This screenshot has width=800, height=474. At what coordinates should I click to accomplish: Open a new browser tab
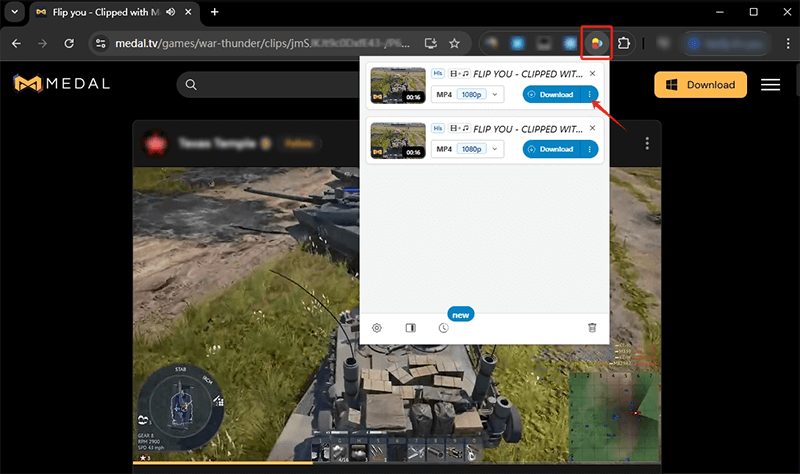tap(215, 12)
